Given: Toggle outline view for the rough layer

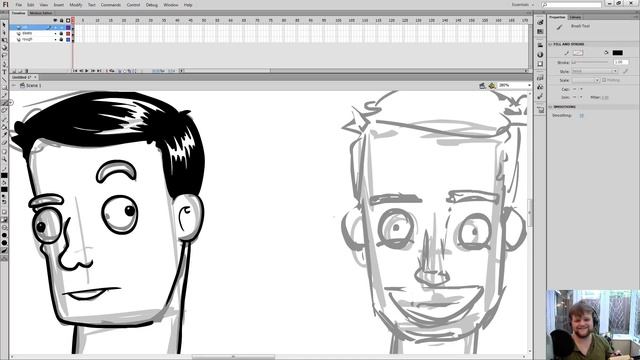Looking at the screenshot, I should [68, 40].
